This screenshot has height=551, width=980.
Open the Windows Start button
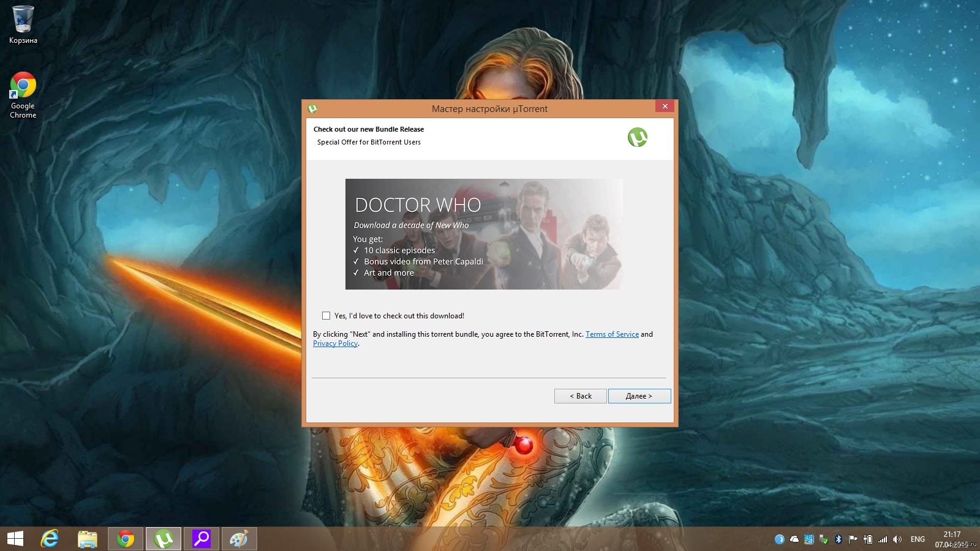click(15, 539)
